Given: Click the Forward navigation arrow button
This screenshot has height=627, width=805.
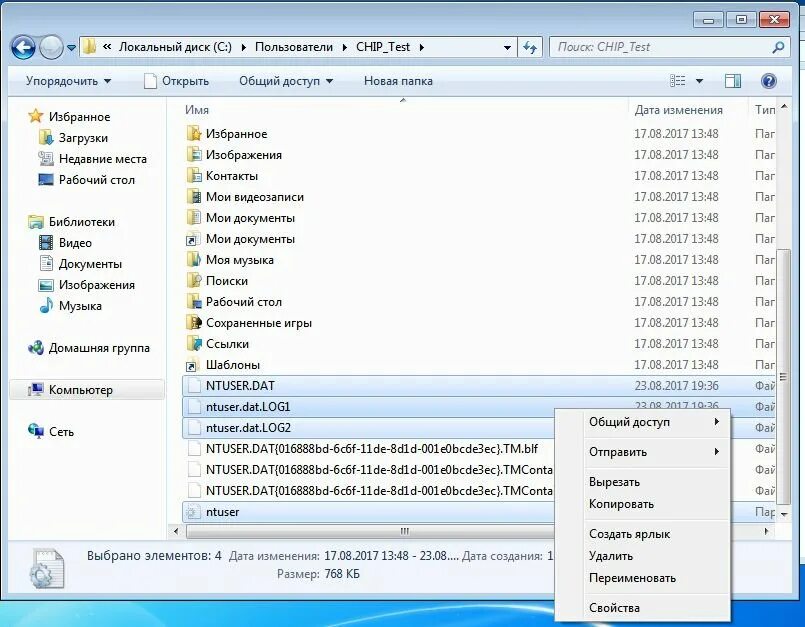Looking at the screenshot, I should [51, 48].
